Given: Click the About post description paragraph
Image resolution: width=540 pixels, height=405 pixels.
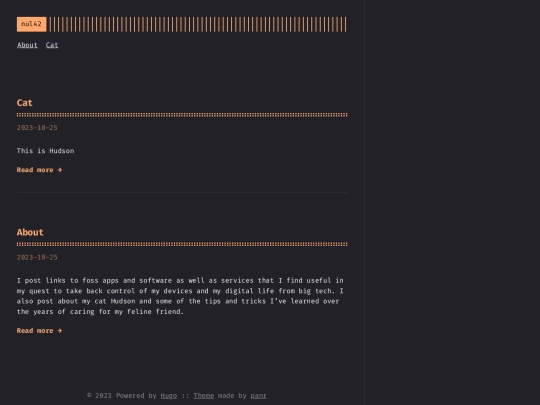Looking at the screenshot, I should tap(180, 296).
